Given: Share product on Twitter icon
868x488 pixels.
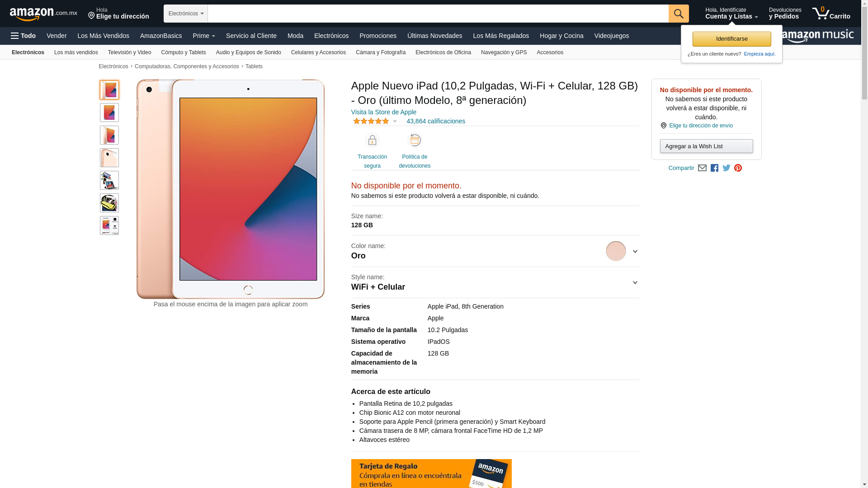Looking at the screenshot, I should pos(726,168).
